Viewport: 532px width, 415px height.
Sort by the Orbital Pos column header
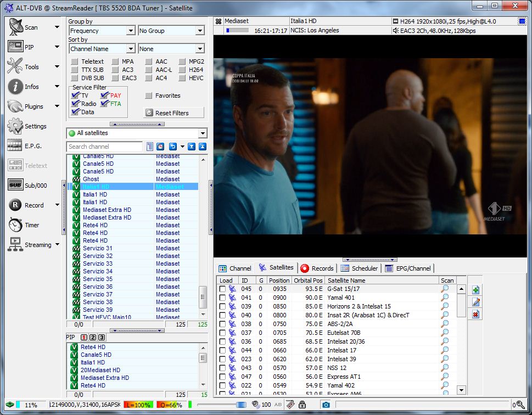click(x=308, y=281)
